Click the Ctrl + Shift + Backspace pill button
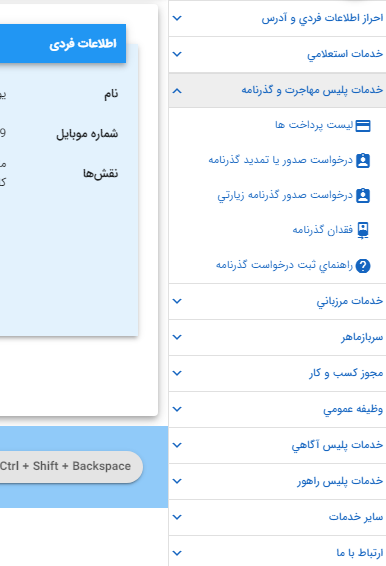Image resolution: width=386 pixels, height=566 pixels. click(x=71, y=466)
